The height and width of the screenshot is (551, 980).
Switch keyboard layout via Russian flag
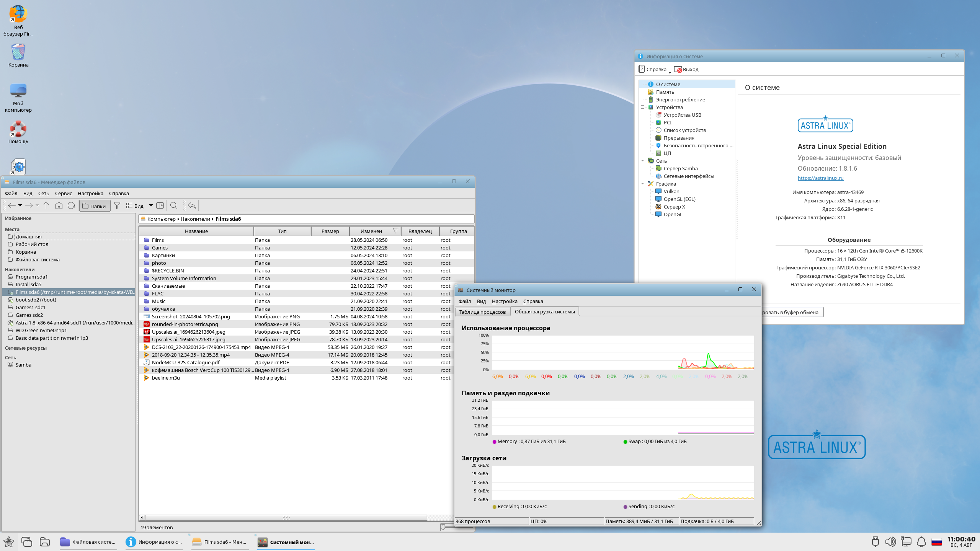937,542
